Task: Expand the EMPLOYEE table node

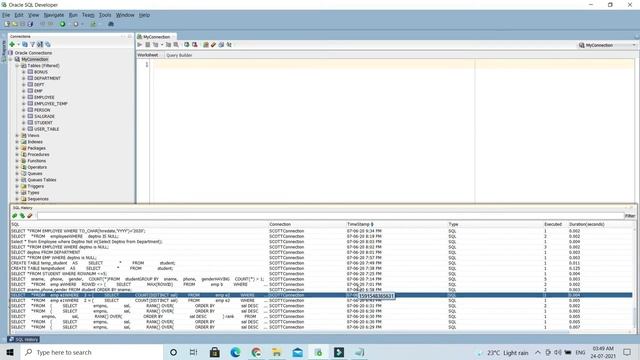Action: click(24, 97)
